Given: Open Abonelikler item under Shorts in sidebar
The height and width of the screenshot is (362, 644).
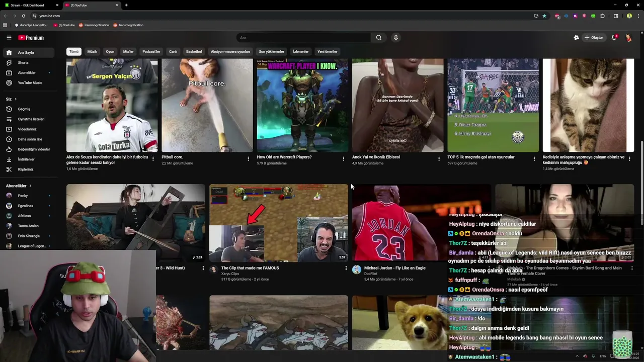Looking at the screenshot, I should pos(27,72).
